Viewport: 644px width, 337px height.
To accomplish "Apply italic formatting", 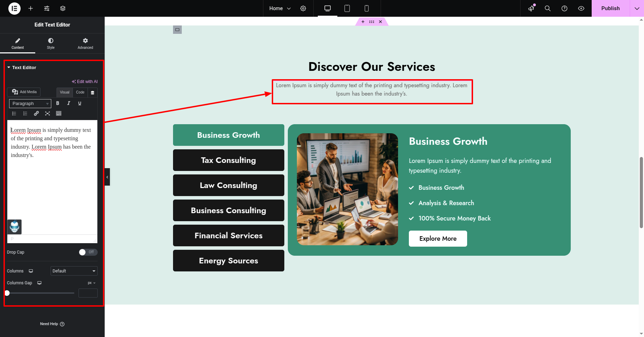I will pos(69,103).
